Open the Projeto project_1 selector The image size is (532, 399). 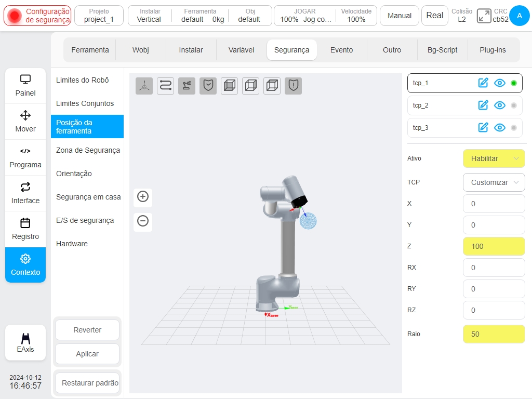point(99,16)
